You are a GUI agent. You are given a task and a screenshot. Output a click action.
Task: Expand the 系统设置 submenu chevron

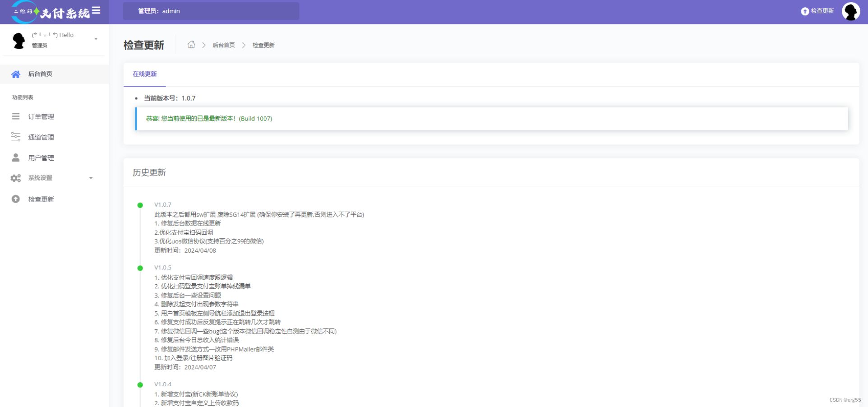[92, 178]
